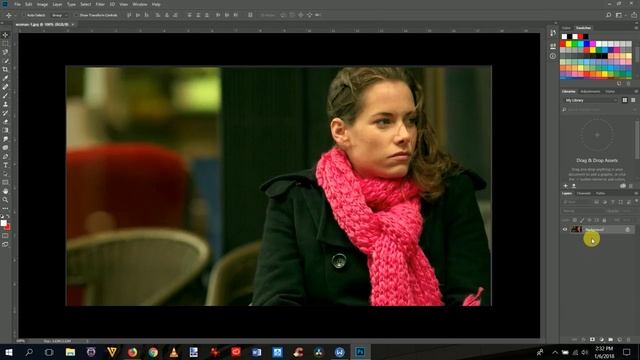Toggle Quick Mask mode

5,236
